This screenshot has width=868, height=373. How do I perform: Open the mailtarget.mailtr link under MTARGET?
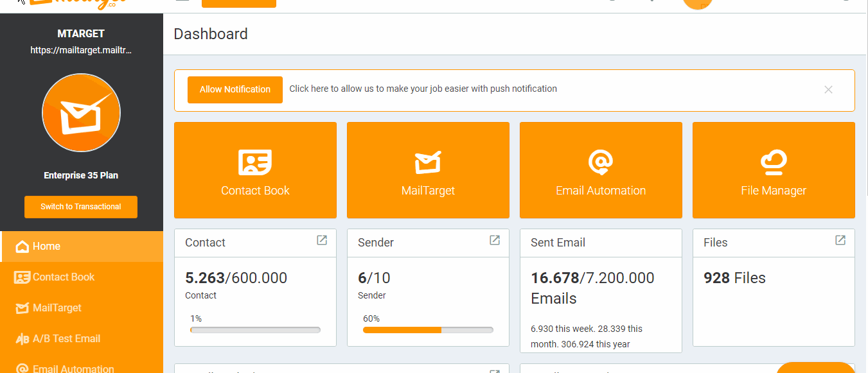click(x=80, y=49)
